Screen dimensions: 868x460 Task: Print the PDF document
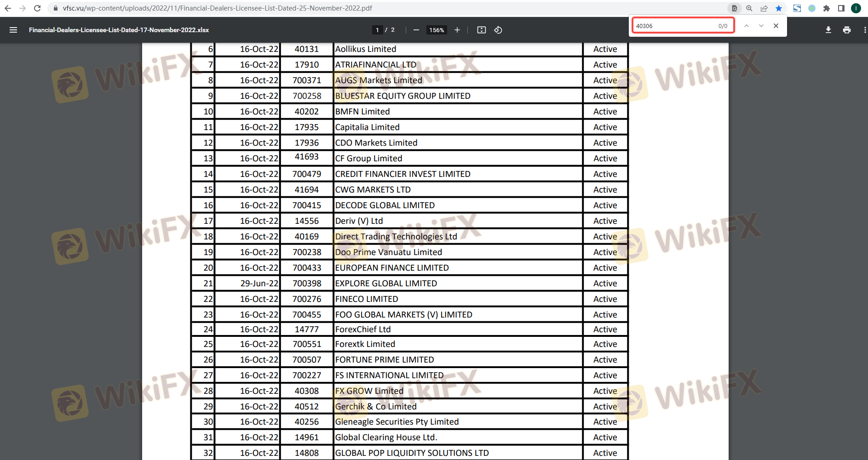[847, 30]
